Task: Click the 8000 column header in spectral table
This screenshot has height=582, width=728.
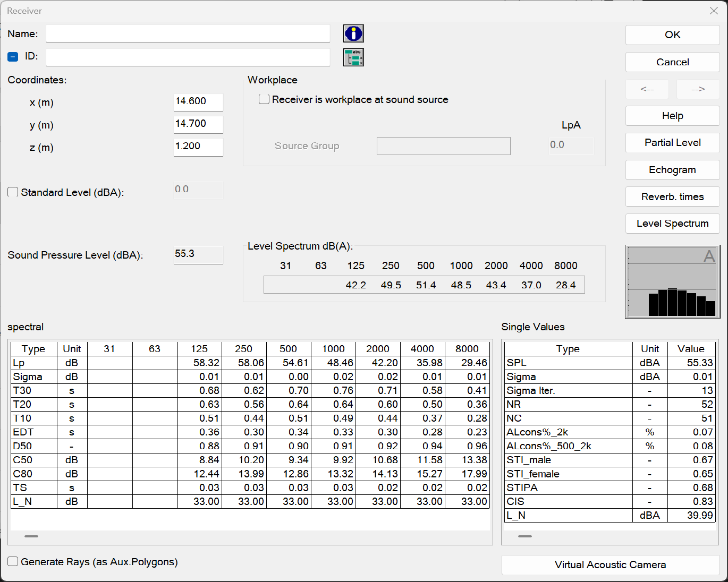Action: (467, 349)
